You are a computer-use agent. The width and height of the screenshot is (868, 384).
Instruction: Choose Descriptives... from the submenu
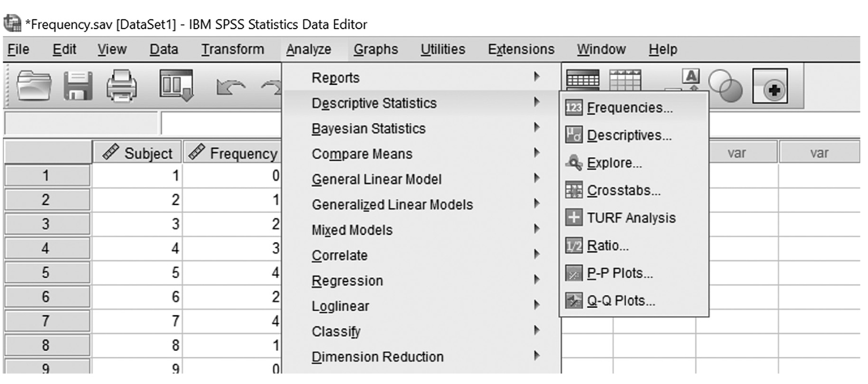coord(634,135)
